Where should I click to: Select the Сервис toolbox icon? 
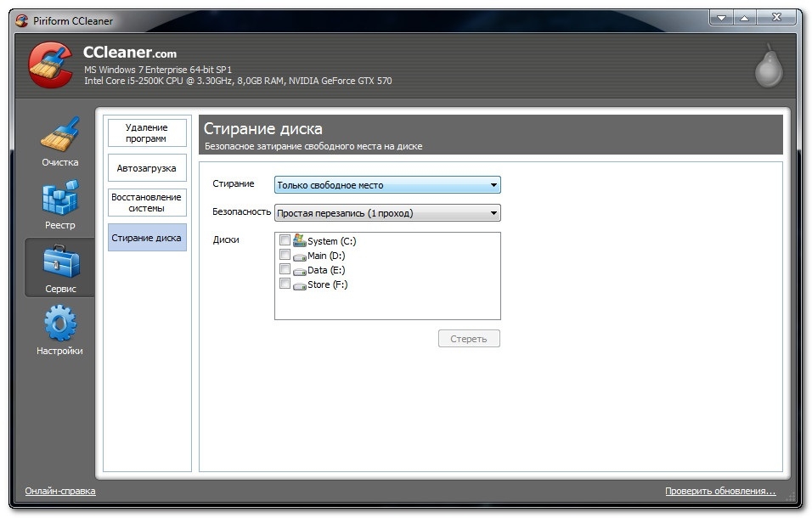[x=60, y=262]
